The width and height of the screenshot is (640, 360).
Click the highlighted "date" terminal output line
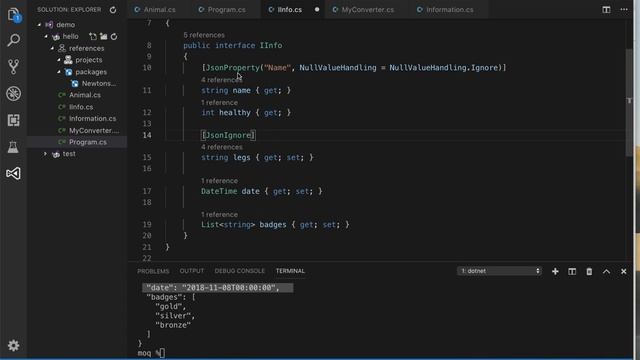pyautogui.click(x=217, y=288)
